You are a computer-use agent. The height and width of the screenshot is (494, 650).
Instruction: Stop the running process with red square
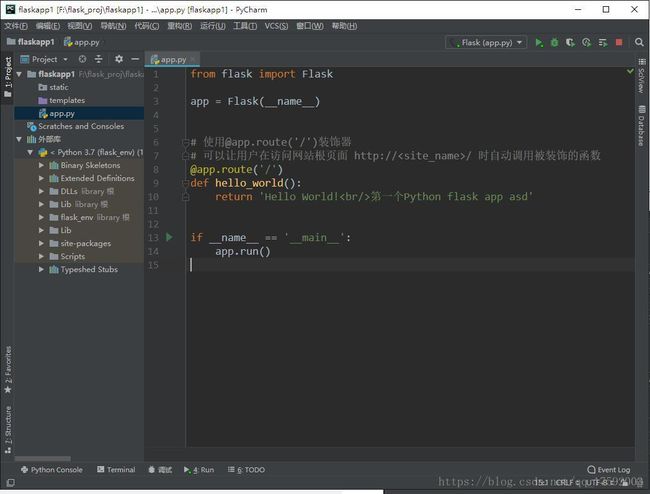[x=619, y=42]
